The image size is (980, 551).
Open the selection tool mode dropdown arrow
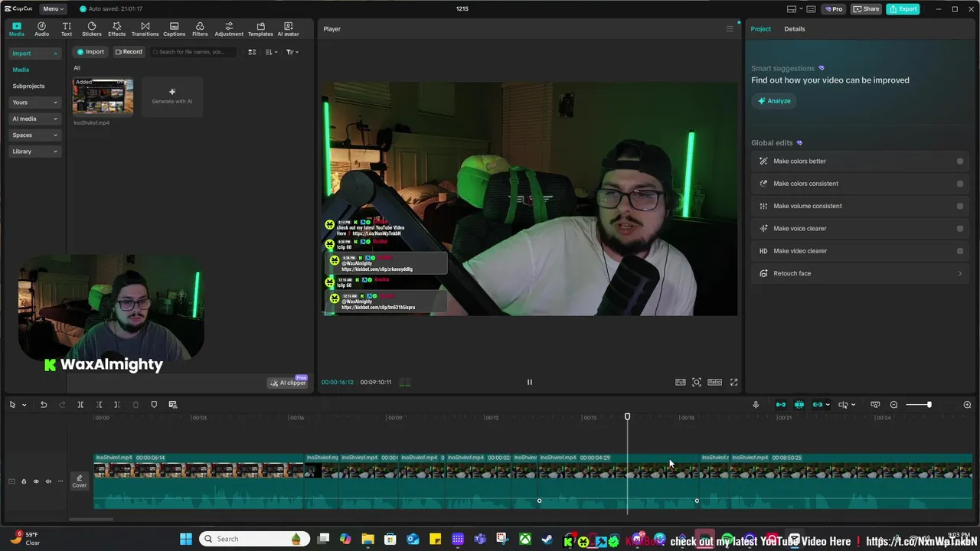coord(24,405)
